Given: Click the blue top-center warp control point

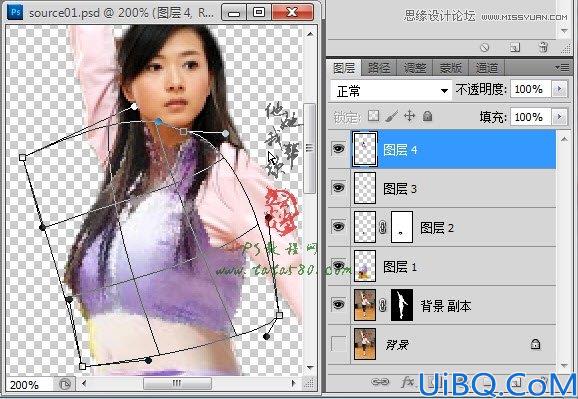Looking at the screenshot, I should [x=158, y=121].
